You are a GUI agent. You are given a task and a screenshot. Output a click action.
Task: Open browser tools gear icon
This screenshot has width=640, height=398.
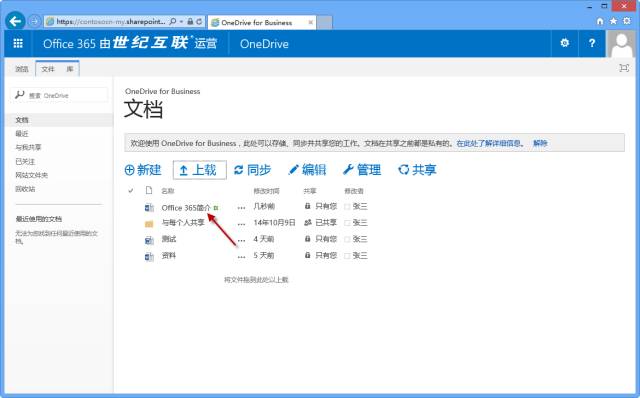(x=627, y=21)
